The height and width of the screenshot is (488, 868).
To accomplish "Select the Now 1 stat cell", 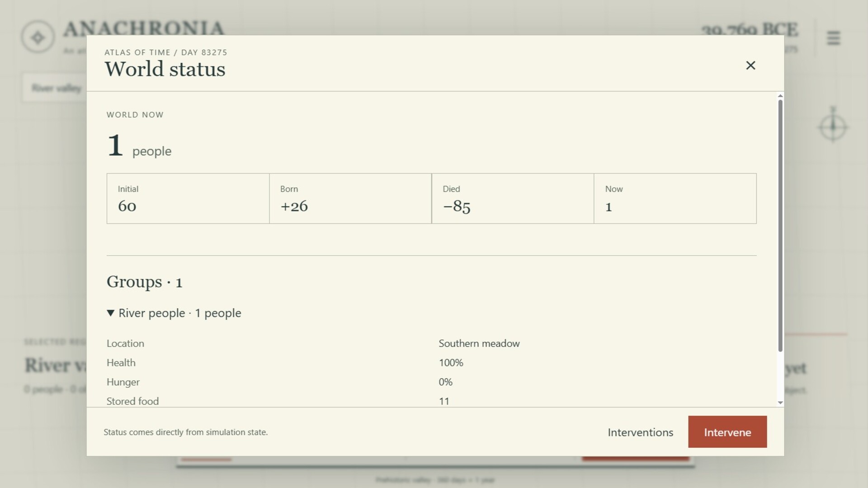I will [675, 198].
